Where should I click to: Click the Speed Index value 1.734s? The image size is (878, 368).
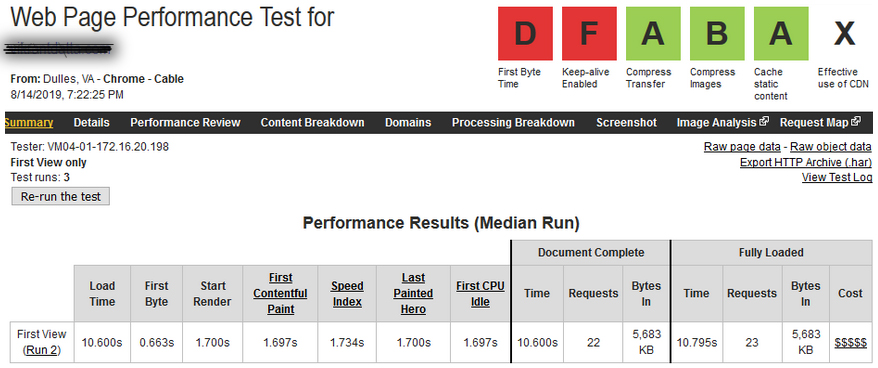[x=347, y=342]
